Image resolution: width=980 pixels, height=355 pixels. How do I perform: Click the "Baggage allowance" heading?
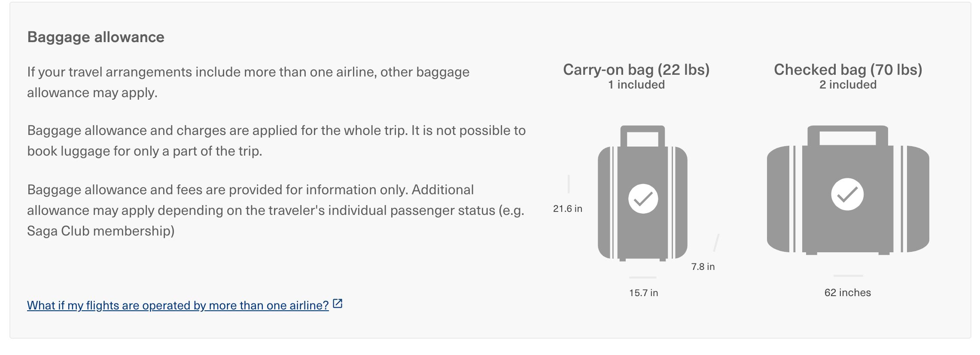pyautogui.click(x=96, y=37)
